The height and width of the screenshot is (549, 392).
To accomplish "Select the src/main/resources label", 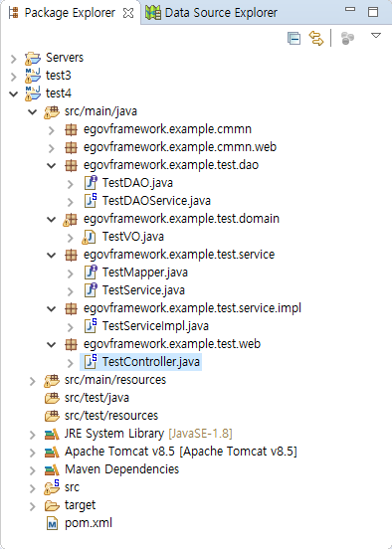I will (115, 380).
